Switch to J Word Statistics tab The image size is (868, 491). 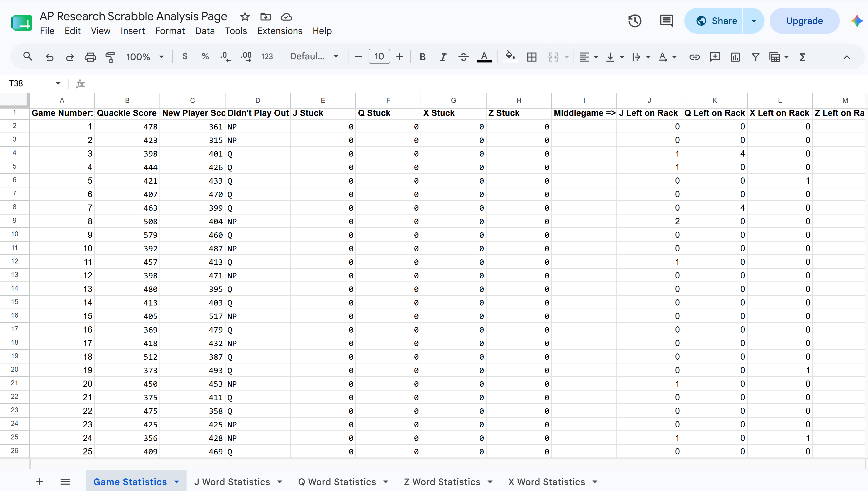[x=232, y=481]
